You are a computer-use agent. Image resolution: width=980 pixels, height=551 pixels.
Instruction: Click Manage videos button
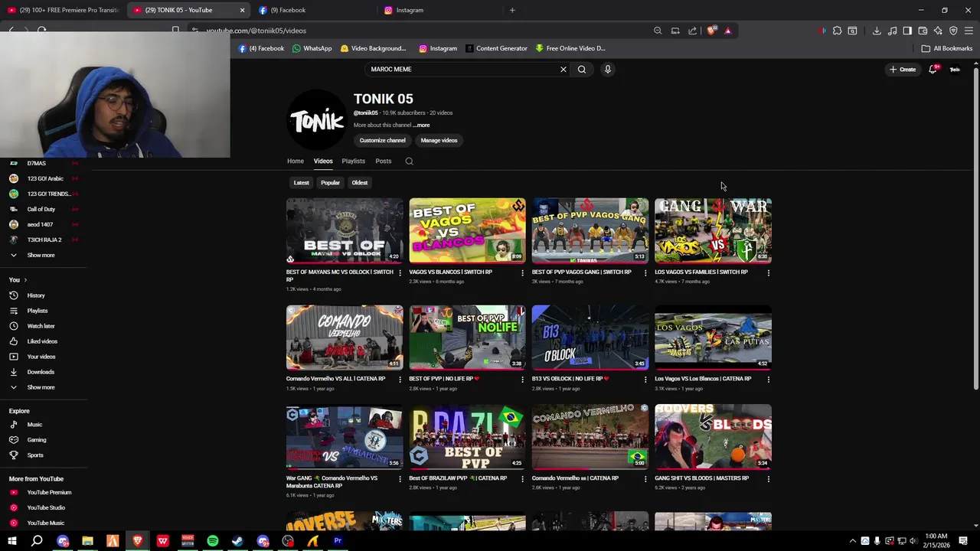point(439,141)
